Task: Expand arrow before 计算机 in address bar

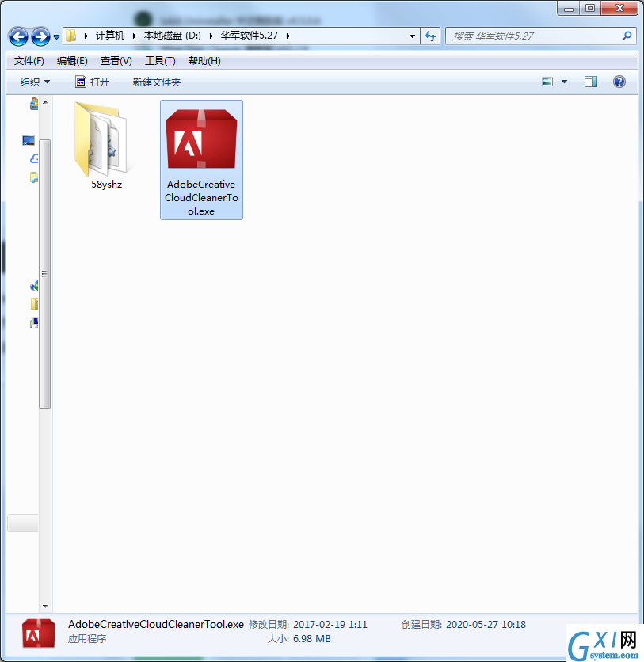Action: pyautogui.click(x=86, y=36)
